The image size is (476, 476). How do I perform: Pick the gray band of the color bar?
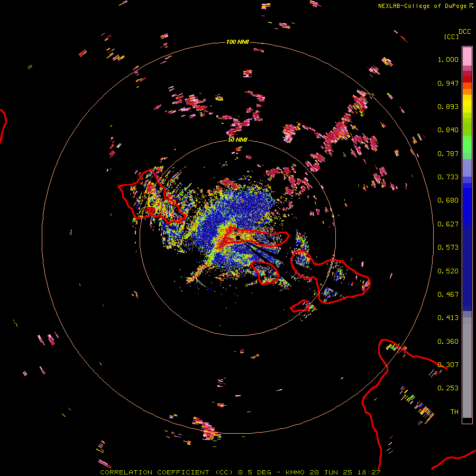[467, 368]
